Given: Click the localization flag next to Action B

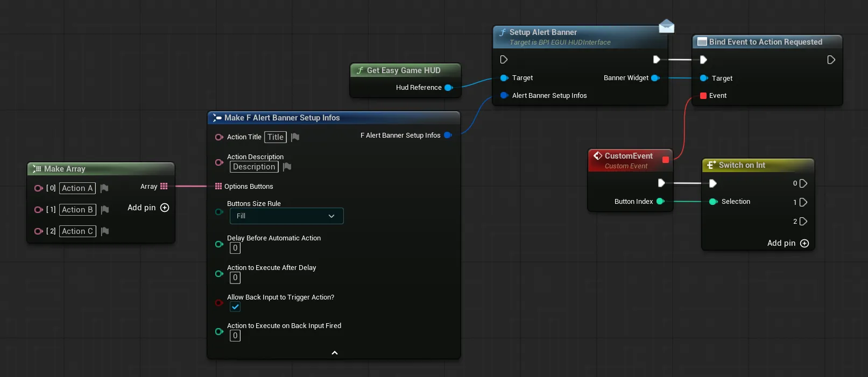Looking at the screenshot, I should [104, 210].
